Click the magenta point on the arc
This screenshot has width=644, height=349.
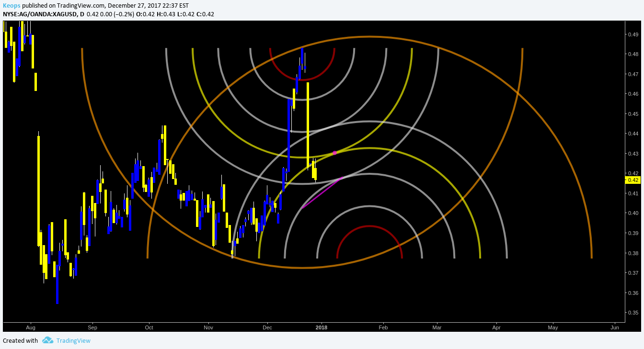point(334,153)
